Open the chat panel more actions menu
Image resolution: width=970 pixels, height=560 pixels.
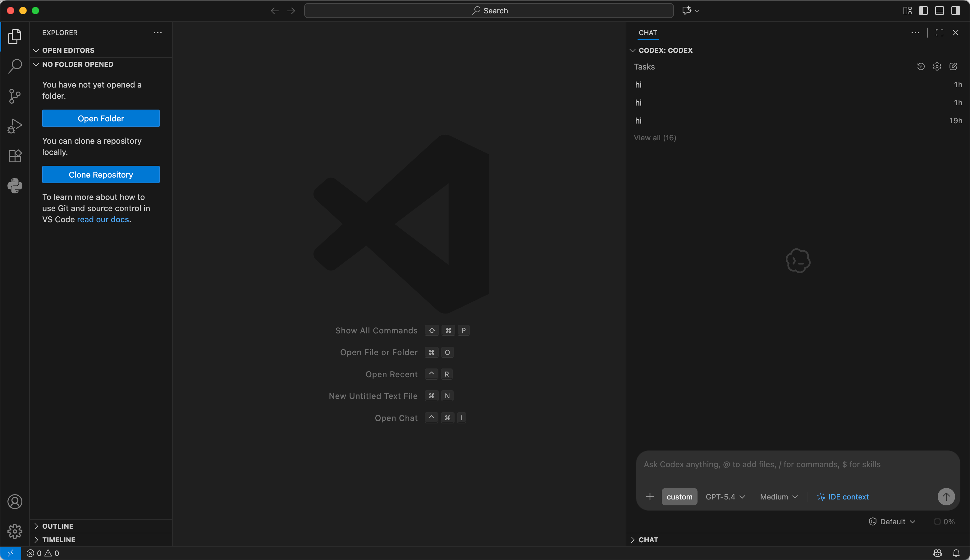(915, 32)
